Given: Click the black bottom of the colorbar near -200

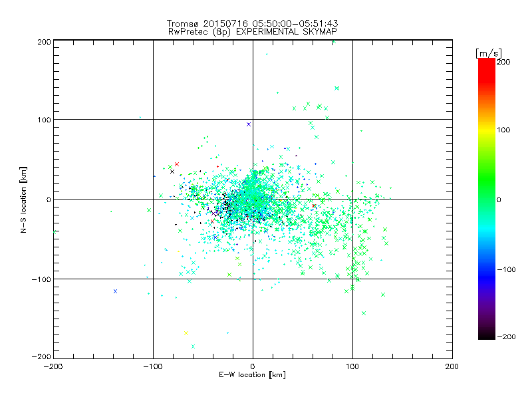Looking at the screenshot, I should (487, 334).
